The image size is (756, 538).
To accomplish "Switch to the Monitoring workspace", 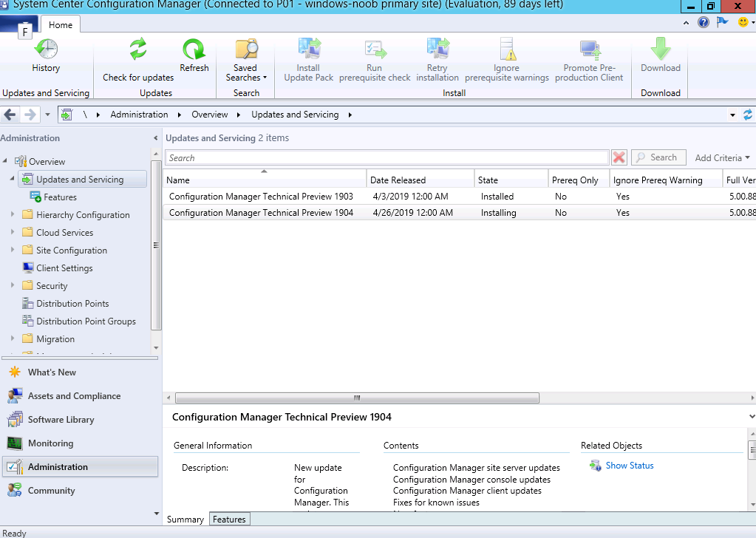I will [x=80, y=443].
